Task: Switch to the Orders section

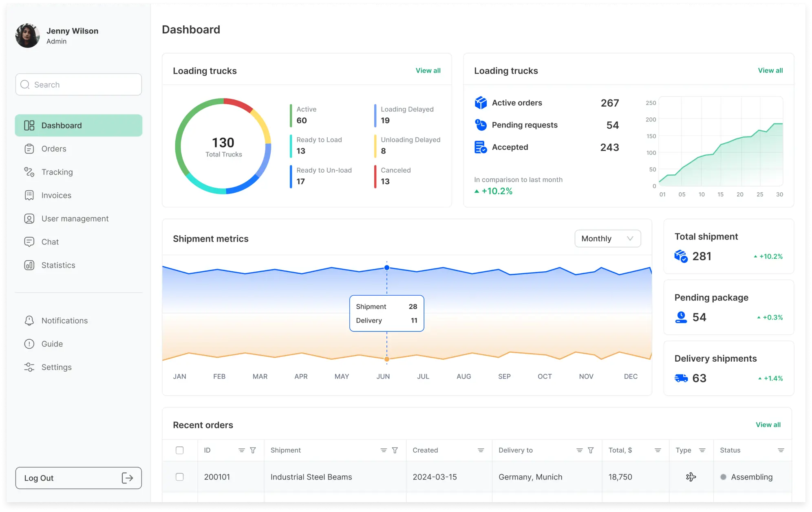Action: click(53, 149)
